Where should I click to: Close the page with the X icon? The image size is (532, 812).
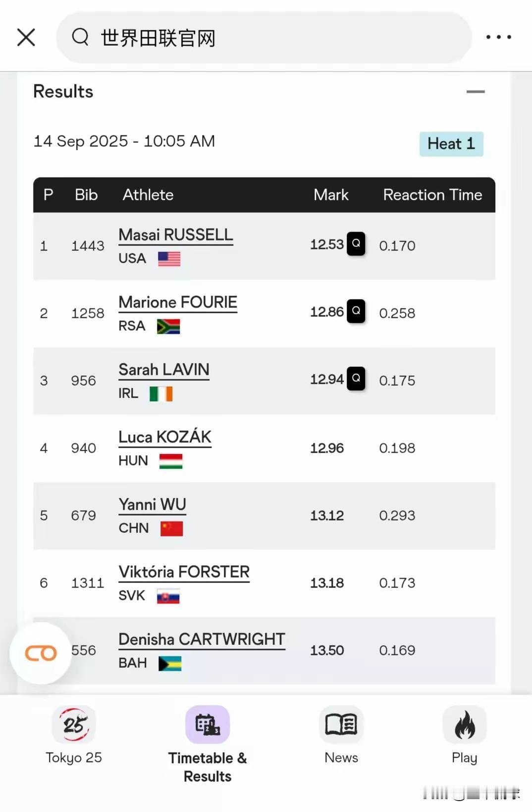click(x=26, y=37)
